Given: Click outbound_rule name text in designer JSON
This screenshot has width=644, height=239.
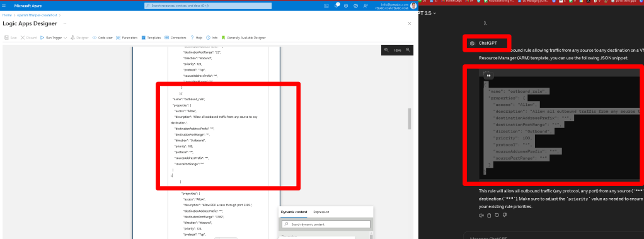Looking at the screenshot, I should [x=189, y=99].
